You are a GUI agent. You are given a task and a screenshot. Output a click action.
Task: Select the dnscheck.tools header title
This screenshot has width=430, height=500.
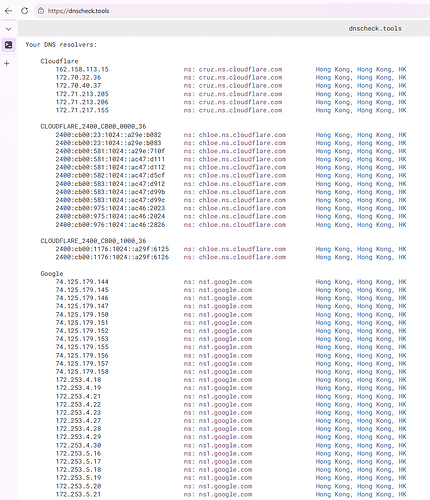pyautogui.click(x=375, y=28)
